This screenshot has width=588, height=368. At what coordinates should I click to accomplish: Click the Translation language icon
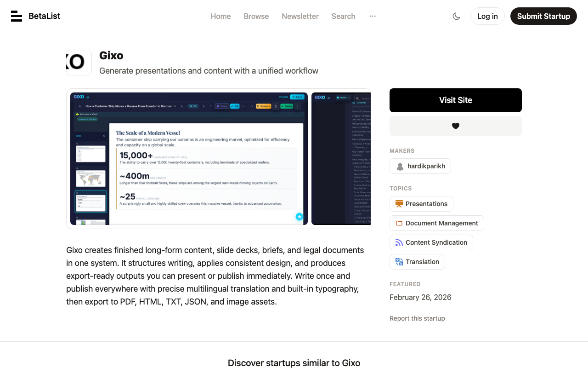(399, 262)
